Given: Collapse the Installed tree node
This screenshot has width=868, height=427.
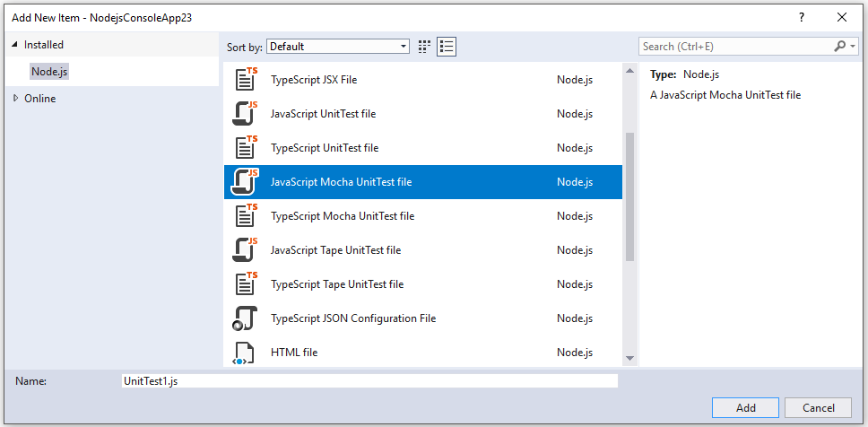Looking at the screenshot, I should coord(15,45).
